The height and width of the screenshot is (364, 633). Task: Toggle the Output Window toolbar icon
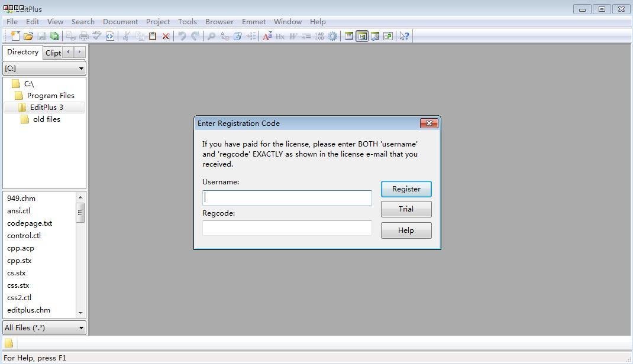(375, 36)
